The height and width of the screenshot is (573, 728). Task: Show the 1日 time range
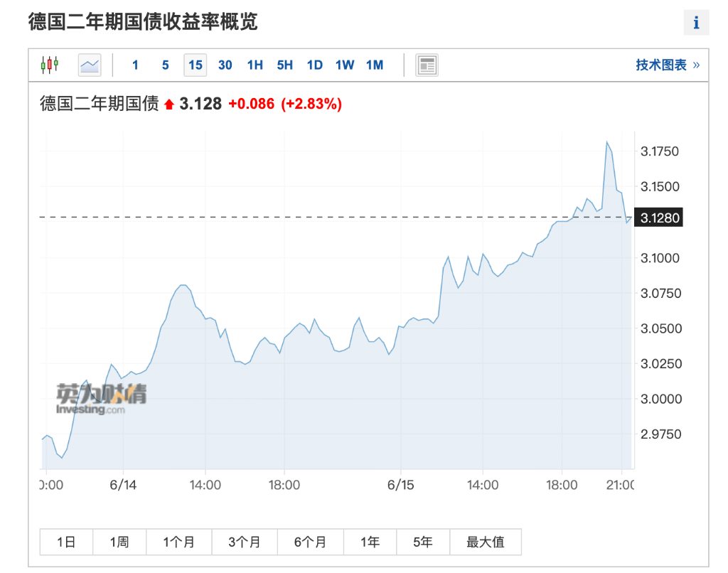tap(66, 542)
